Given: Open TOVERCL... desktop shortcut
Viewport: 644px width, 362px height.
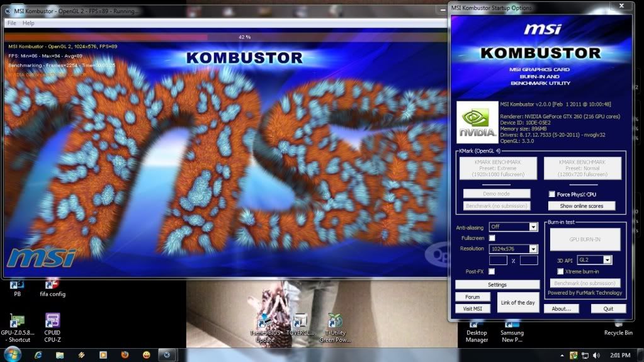Looking at the screenshot, I should point(300,325).
